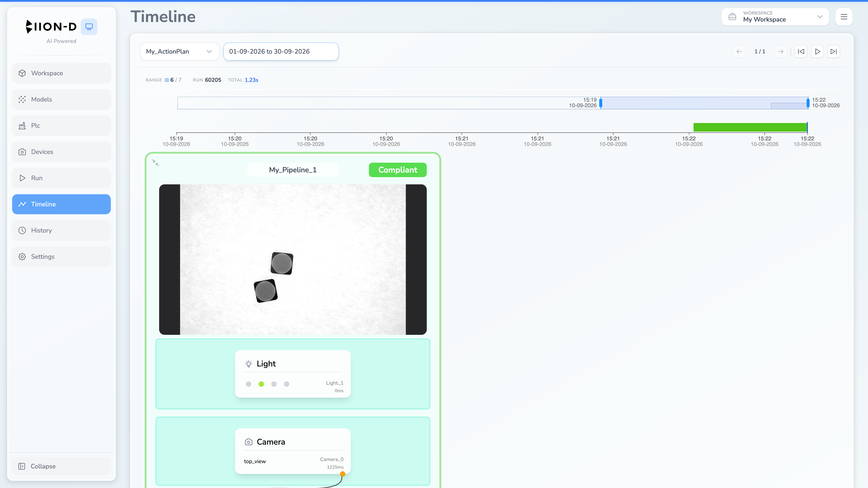868x488 pixels.
Task: Open the My_ActionPlan dropdown
Action: pyautogui.click(x=180, y=52)
